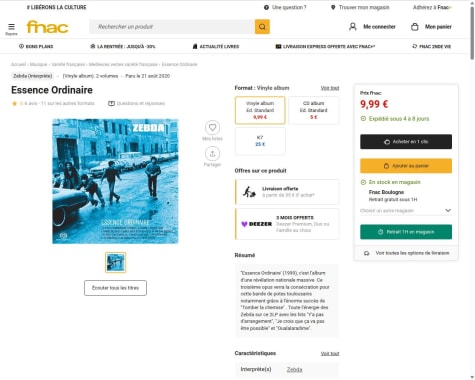Click the Une question help icon
475x380 pixels.
[x=266, y=7]
